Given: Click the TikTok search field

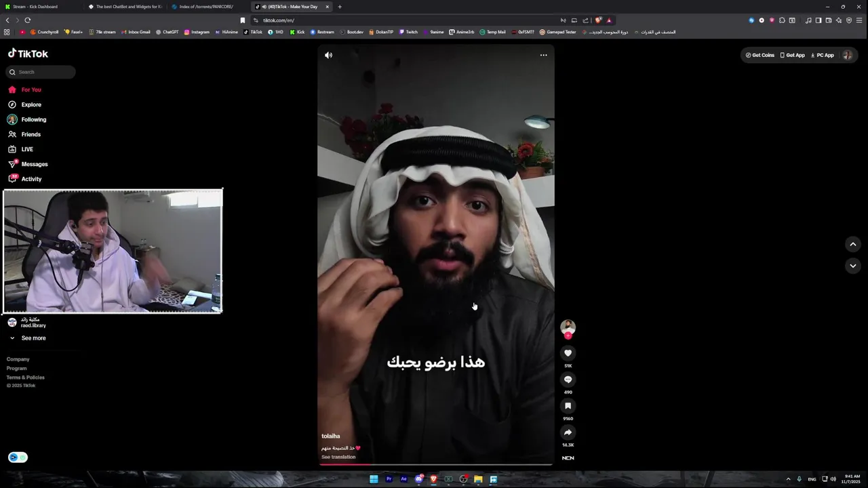Looking at the screenshot, I should pos(41,72).
